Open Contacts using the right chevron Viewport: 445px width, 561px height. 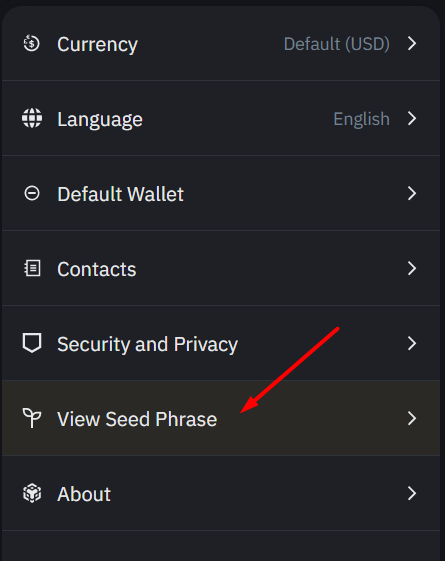click(x=412, y=268)
